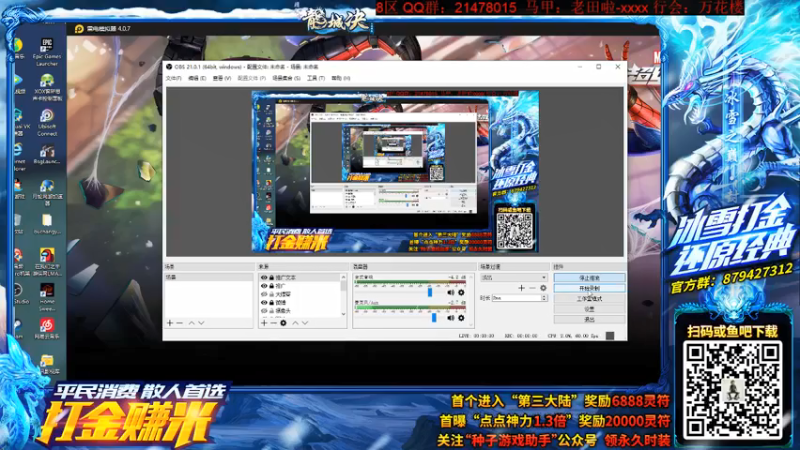Toggle the lock on the 推广 source

click(271, 286)
